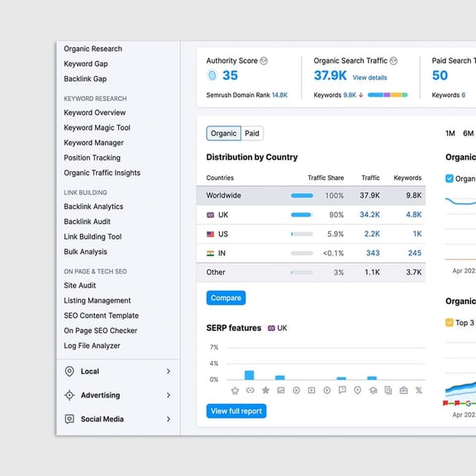476x476 pixels.
Task: Select the Worldwide row
Action: coord(311,196)
